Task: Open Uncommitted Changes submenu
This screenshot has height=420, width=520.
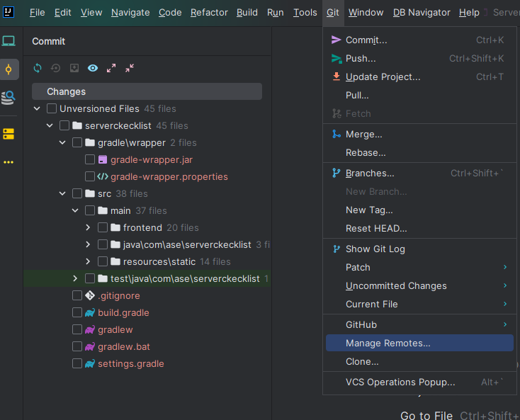Action: (x=419, y=285)
